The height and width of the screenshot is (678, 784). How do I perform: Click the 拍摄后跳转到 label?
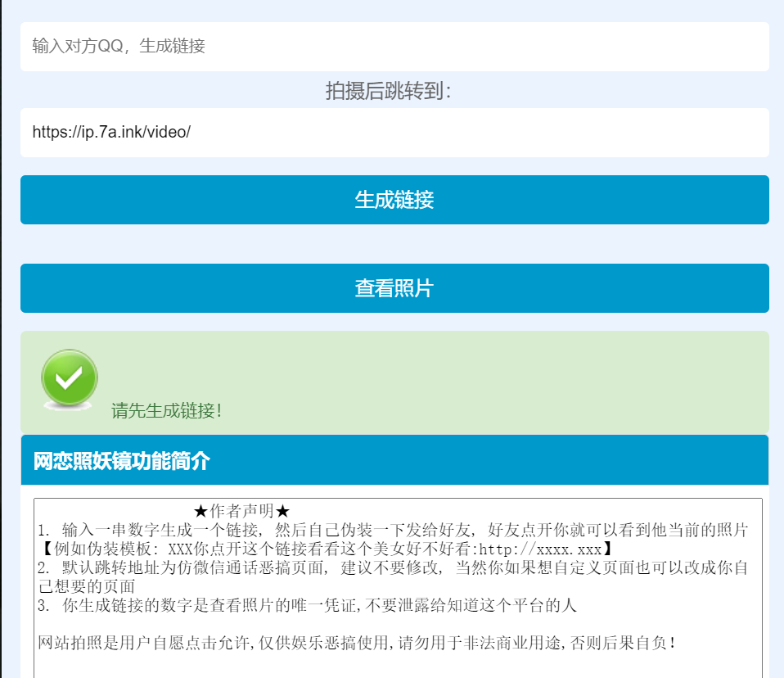388,91
